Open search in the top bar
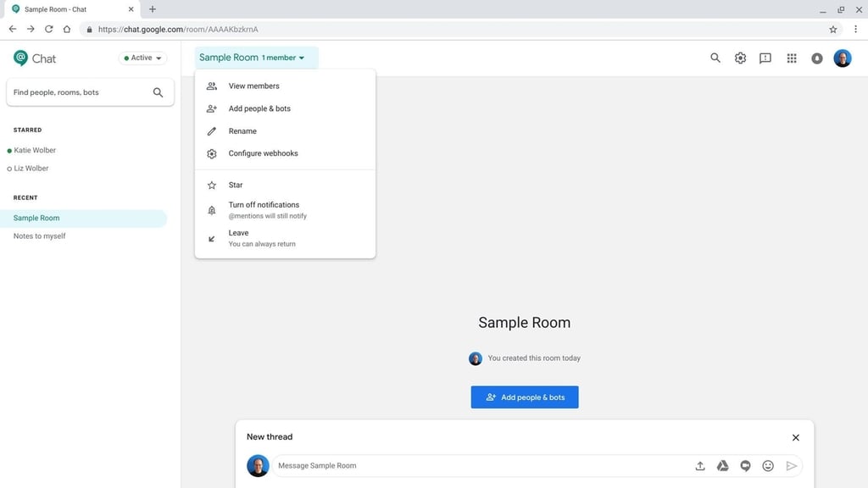This screenshot has height=488, width=868. click(x=715, y=58)
